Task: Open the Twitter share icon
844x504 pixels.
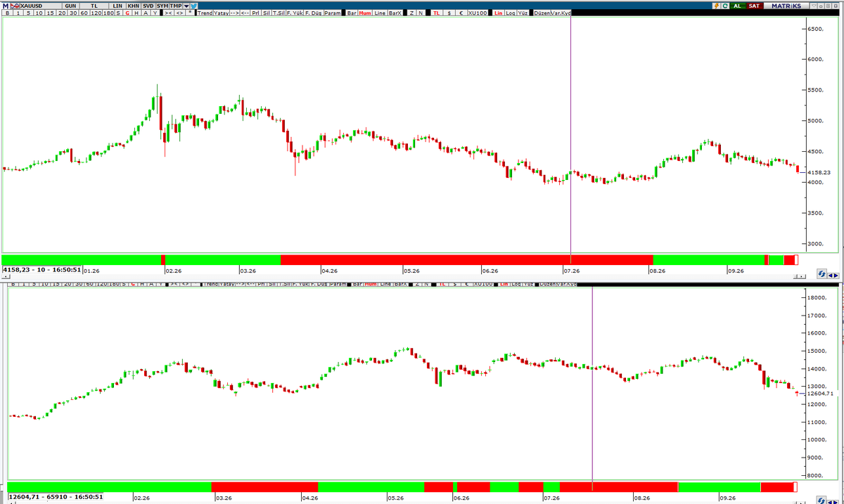Action: tap(193, 6)
